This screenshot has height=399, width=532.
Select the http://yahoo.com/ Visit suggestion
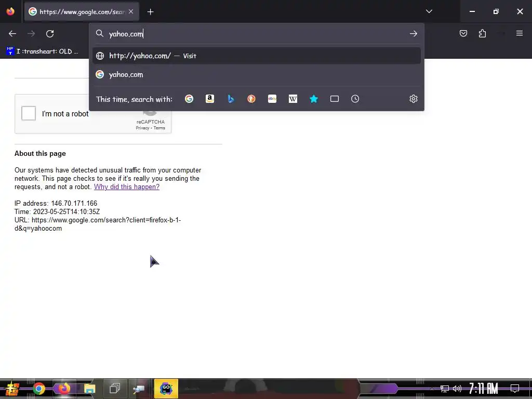257,56
